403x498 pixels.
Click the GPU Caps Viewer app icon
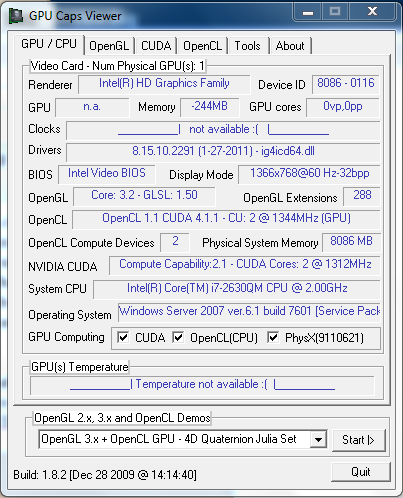[15, 16]
